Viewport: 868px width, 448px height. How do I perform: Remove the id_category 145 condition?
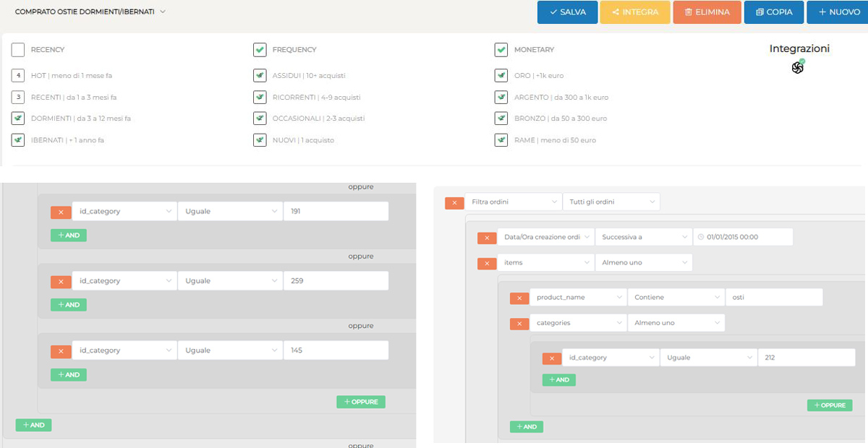[60, 351]
